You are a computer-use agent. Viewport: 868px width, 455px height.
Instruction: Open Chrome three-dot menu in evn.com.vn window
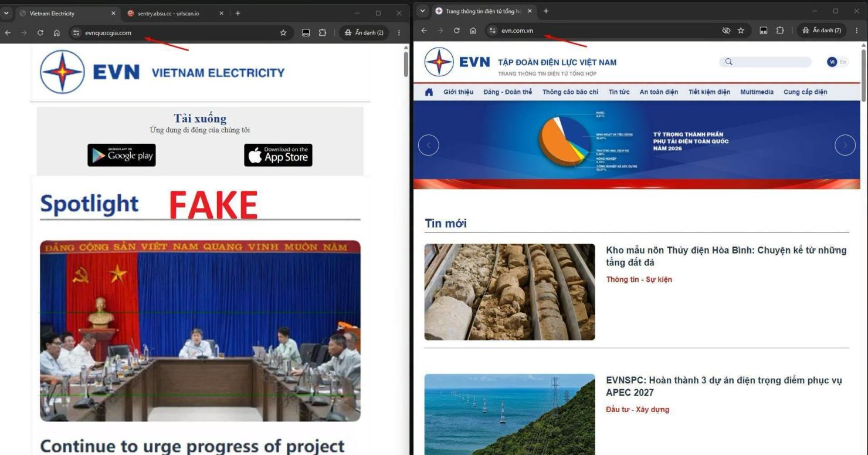(x=857, y=31)
